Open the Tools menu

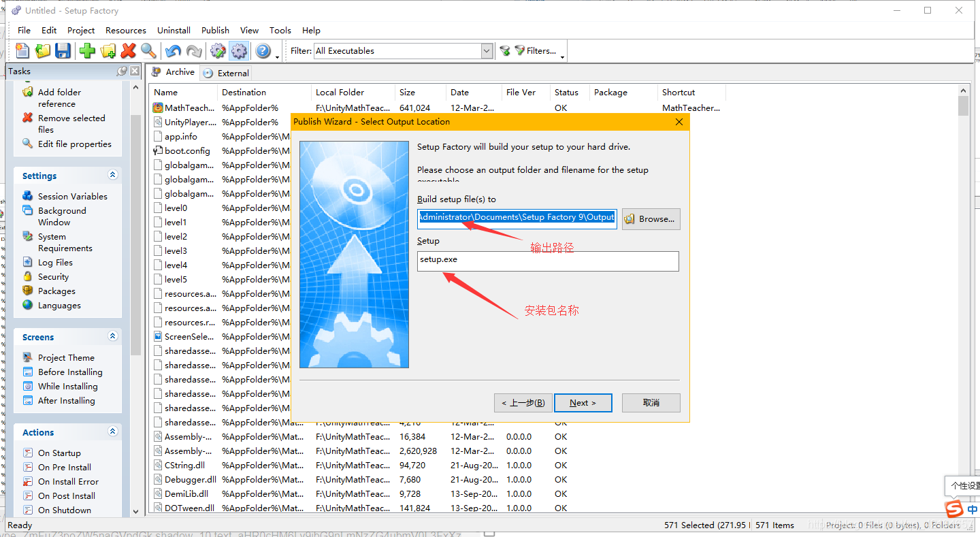click(280, 30)
